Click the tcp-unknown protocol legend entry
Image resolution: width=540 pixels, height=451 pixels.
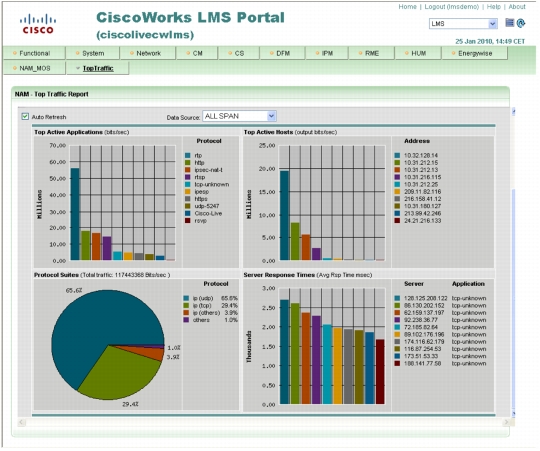[211, 184]
